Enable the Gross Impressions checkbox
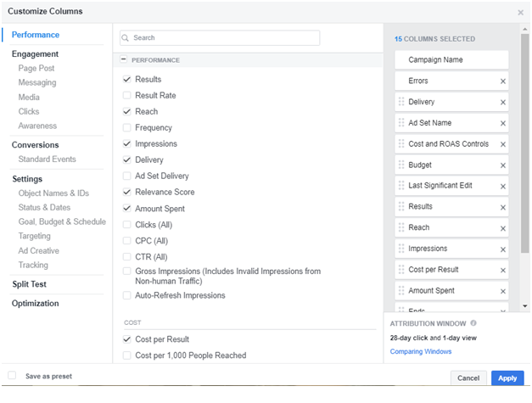The height and width of the screenshot is (403, 532). tap(127, 271)
